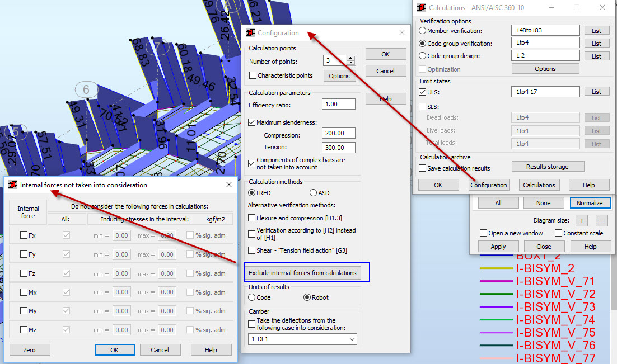Increase diagram size with plus button
Image resolution: width=617 pixels, height=364 pixels.
click(582, 220)
